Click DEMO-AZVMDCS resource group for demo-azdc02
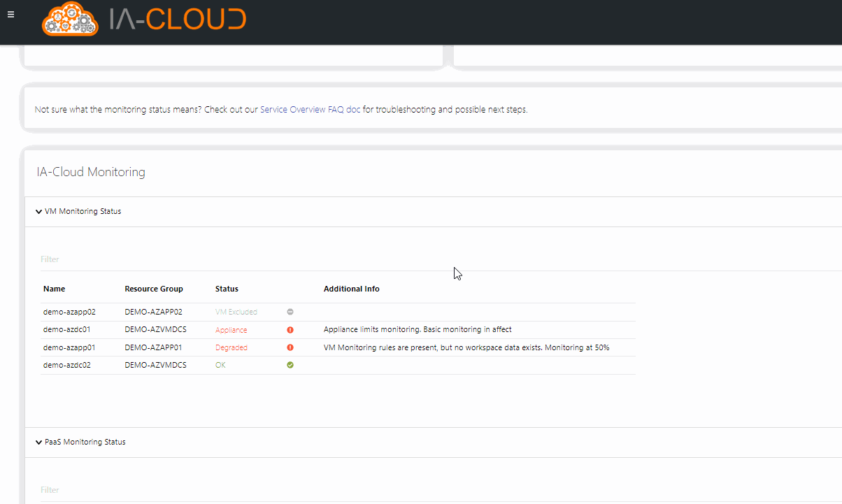 point(155,365)
